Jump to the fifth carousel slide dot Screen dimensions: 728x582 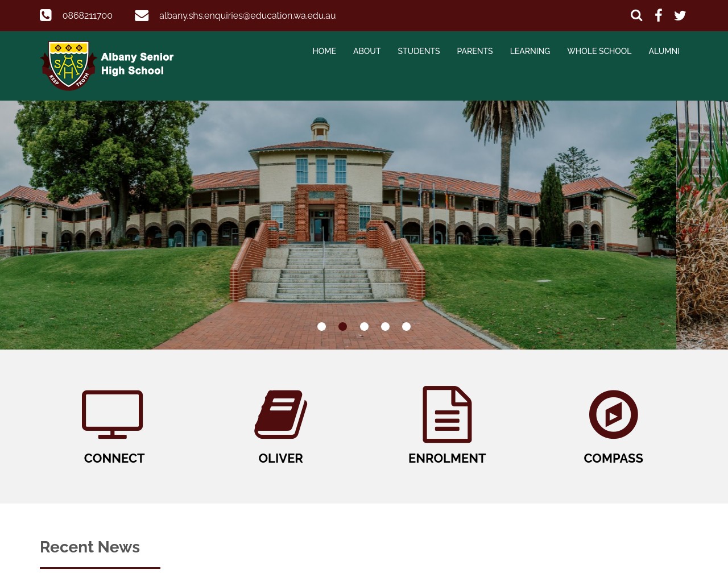[x=406, y=326]
